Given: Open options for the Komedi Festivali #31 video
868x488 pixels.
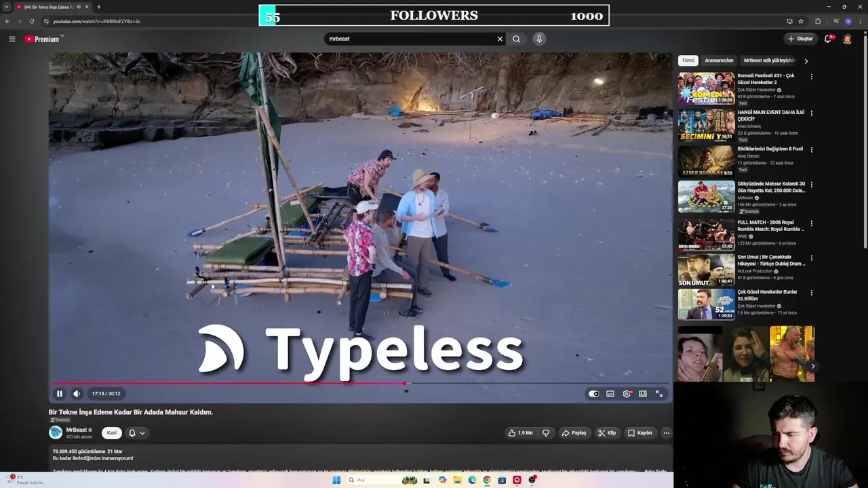Looking at the screenshot, I should click(812, 77).
